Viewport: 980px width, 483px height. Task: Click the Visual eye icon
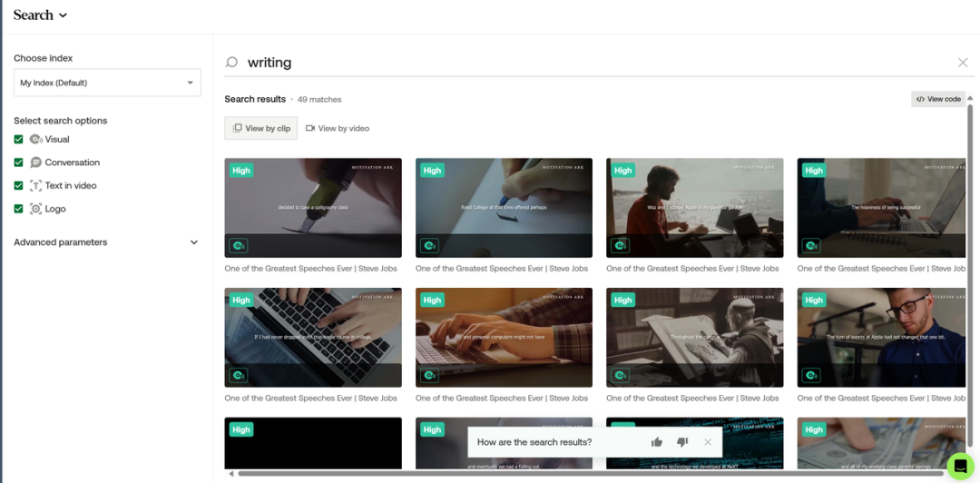pos(35,140)
